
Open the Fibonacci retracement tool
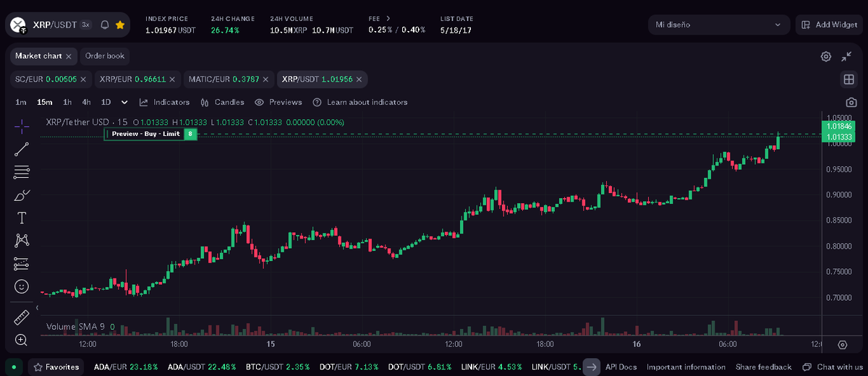click(22, 172)
